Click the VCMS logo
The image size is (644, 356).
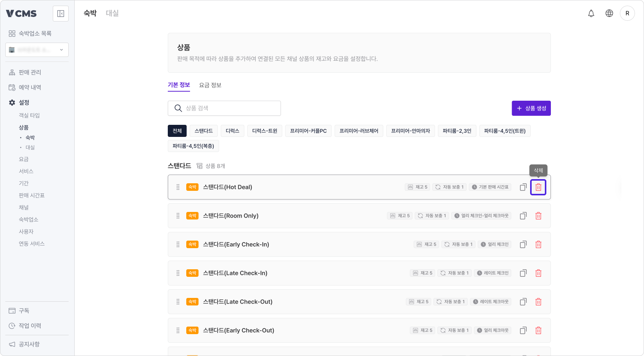coord(21,14)
